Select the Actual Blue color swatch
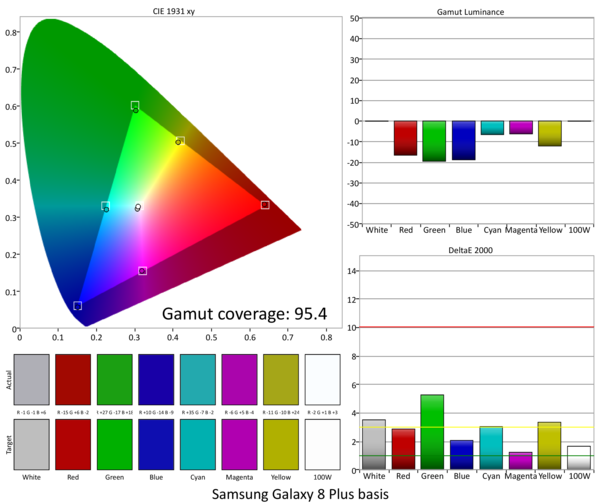The height and width of the screenshot is (504, 600). coord(156,379)
